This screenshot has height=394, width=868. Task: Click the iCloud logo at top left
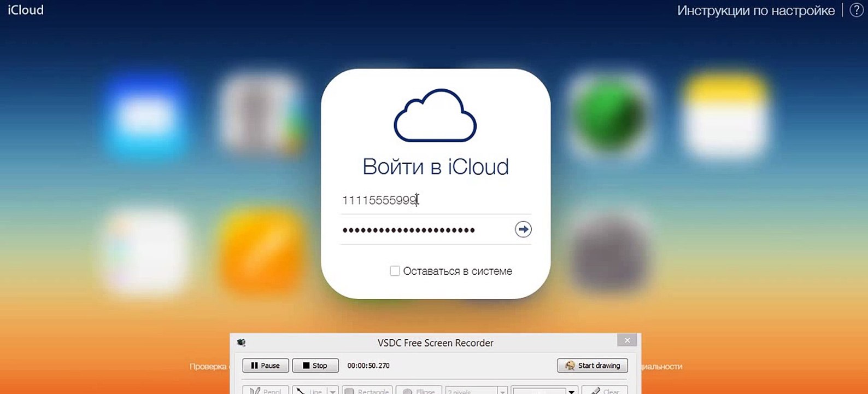26,10
